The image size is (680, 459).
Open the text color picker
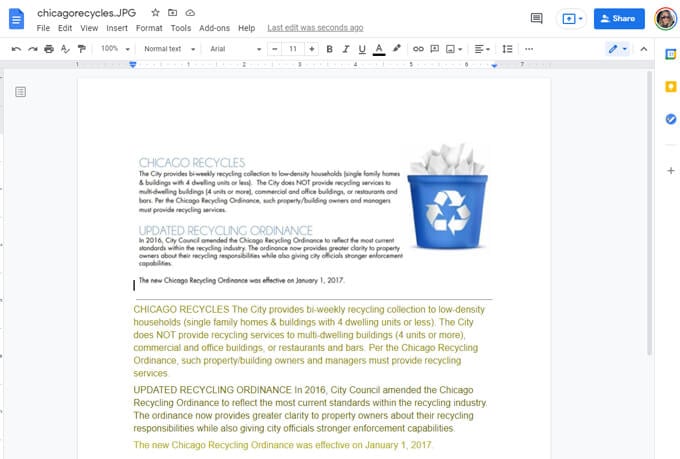pyautogui.click(x=378, y=48)
